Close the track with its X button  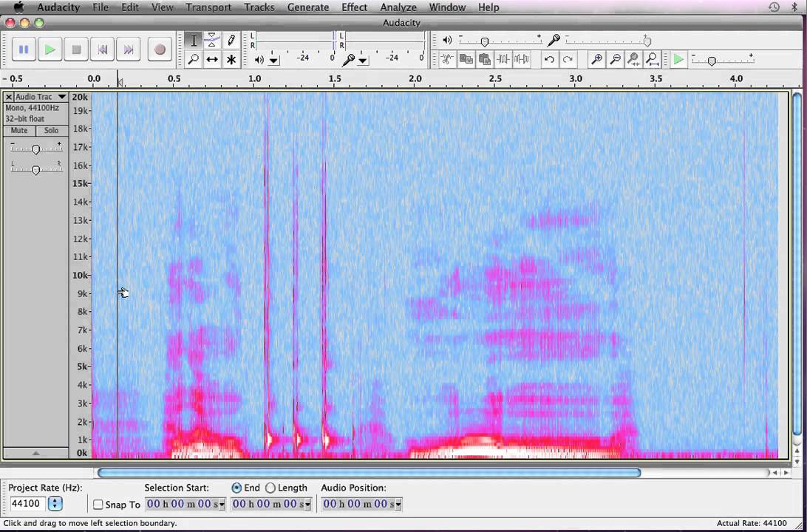click(9, 97)
